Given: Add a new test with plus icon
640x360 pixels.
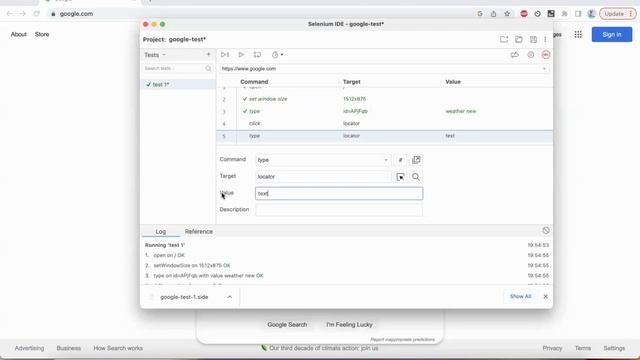Looking at the screenshot, I should [x=208, y=54].
